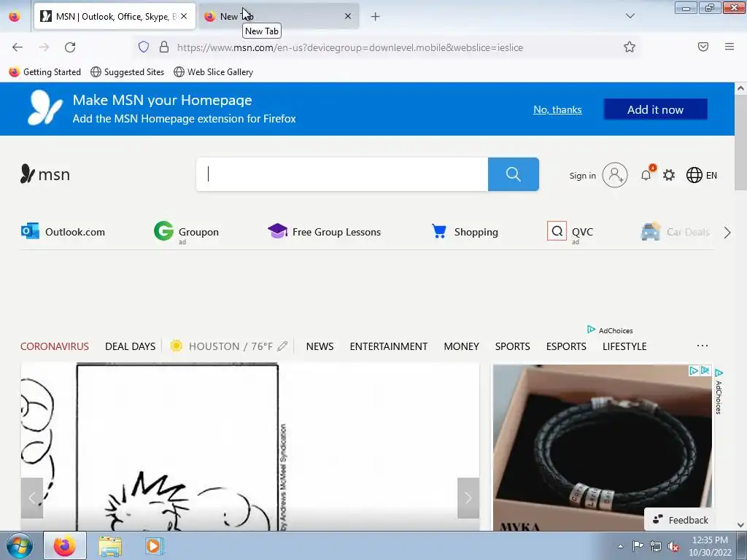This screenshot has height=560, width=747.
Task: Open the ESPORTS category
Action: 566,346
